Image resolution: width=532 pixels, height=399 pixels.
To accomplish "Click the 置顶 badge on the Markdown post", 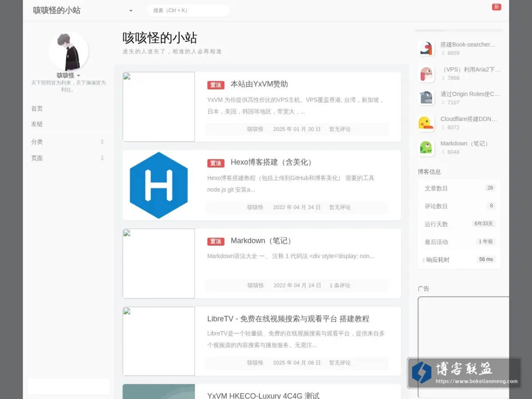I will tap(216, 242).
